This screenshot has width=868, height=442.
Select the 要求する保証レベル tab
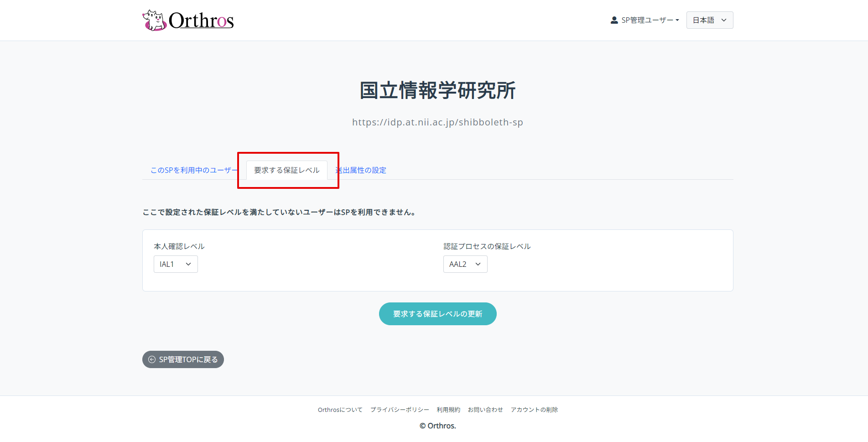pyautogui.click(x=287, y=170)
